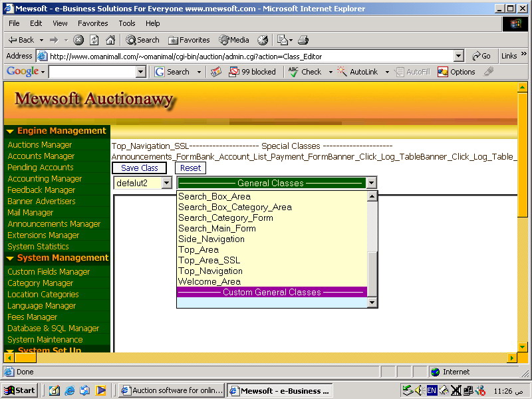This screenshot has height=399, width=532.
Task: Open the IE Search pane
Action: tap(142, 40)
